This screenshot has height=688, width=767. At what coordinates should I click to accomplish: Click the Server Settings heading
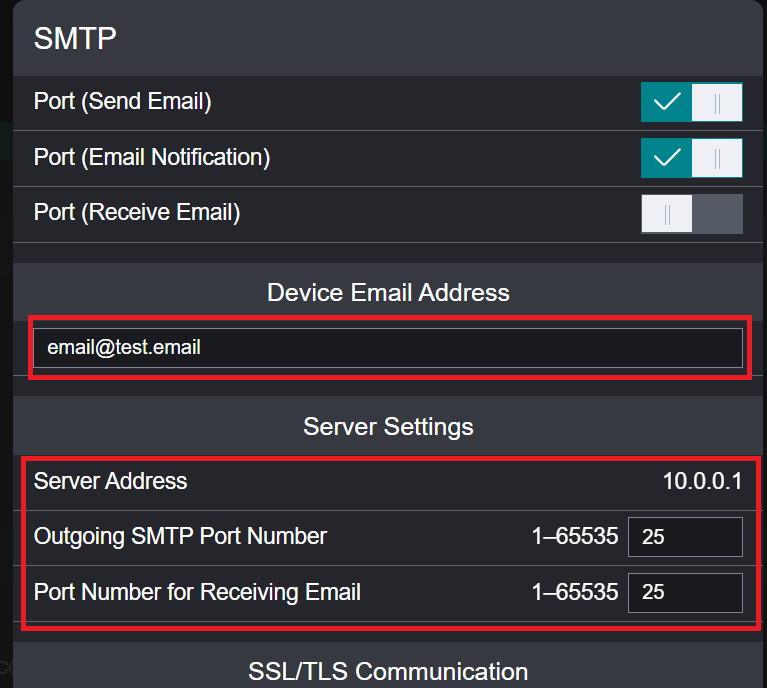[388, 427]
